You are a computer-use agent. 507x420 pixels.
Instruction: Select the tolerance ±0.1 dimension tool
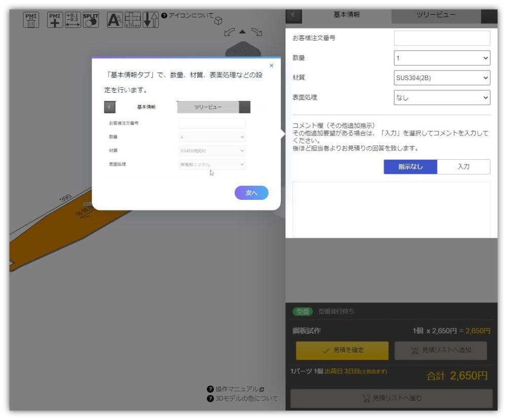pos(73,20)
